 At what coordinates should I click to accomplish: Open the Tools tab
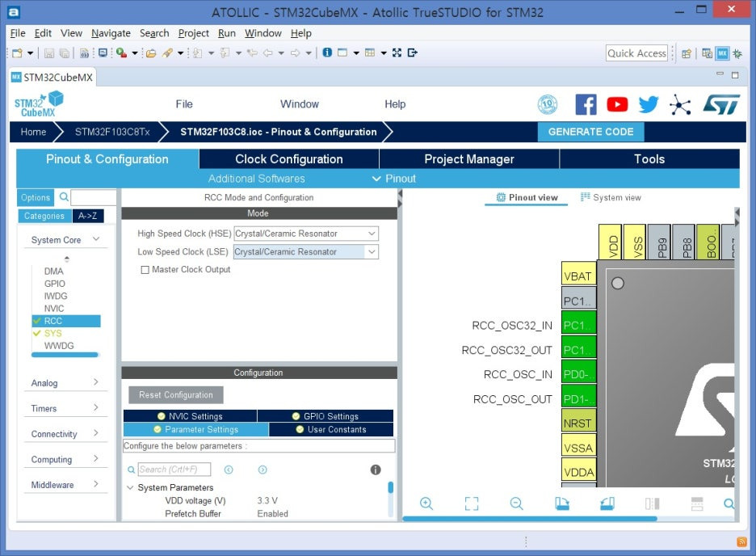tap(649, 158)
